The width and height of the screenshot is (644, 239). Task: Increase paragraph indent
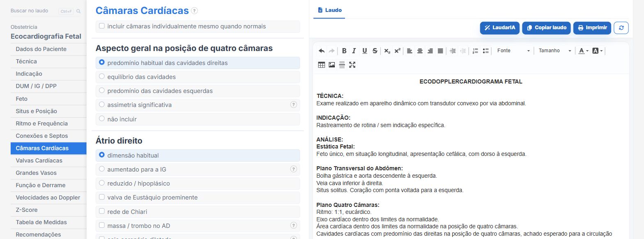(453, 51)
